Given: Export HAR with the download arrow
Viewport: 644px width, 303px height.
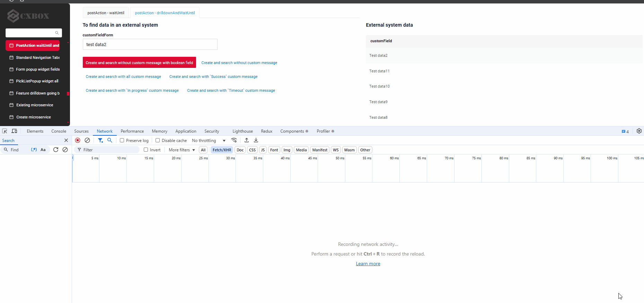Looking at the screenshot, I should coord(256,140).
